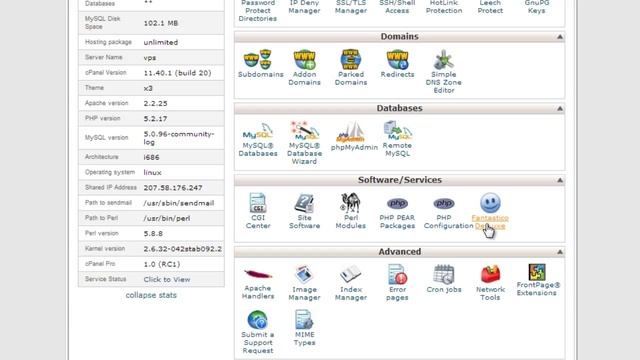
Task: Open Error pages
Action: click(397, 274)
